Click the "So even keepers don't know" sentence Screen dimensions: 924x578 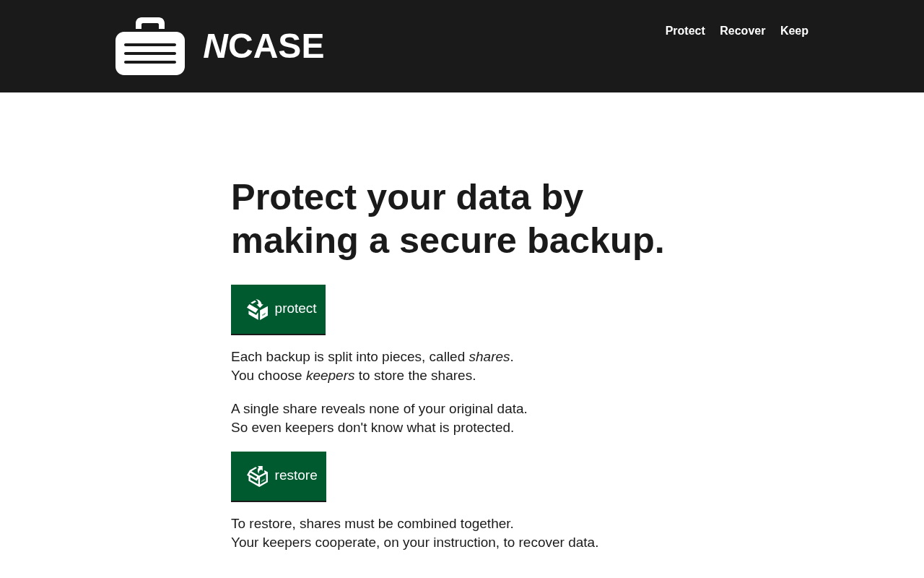point(372,428)
